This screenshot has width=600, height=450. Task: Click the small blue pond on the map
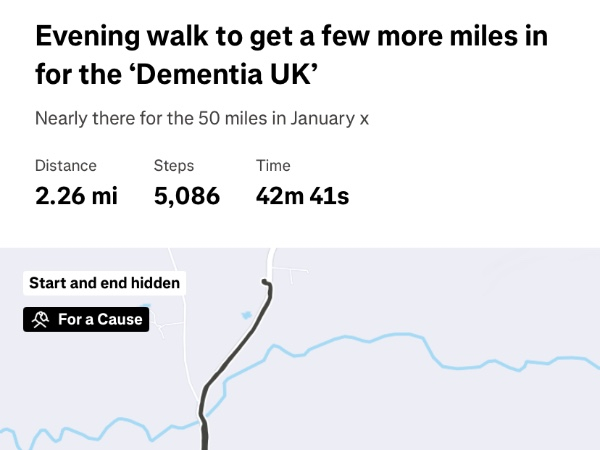[247, 315]
